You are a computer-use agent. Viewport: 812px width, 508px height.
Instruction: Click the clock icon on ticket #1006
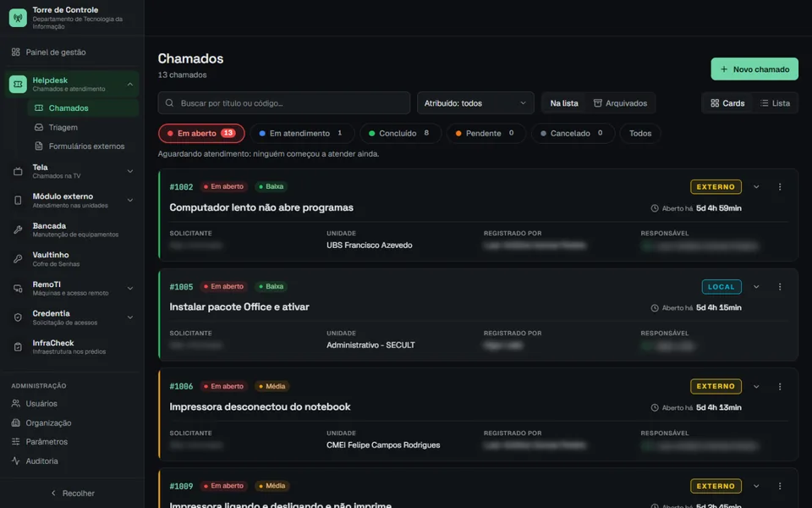click(655, 408)
